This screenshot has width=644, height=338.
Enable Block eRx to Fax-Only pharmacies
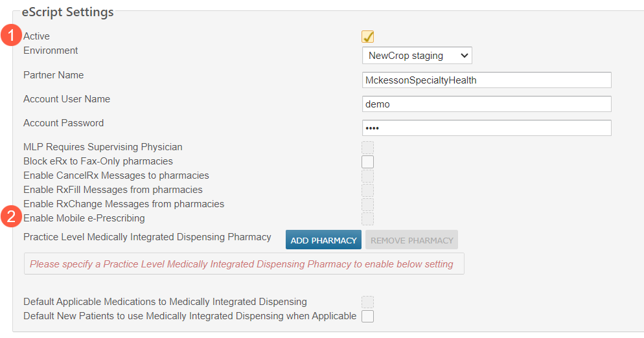[368, 162]
